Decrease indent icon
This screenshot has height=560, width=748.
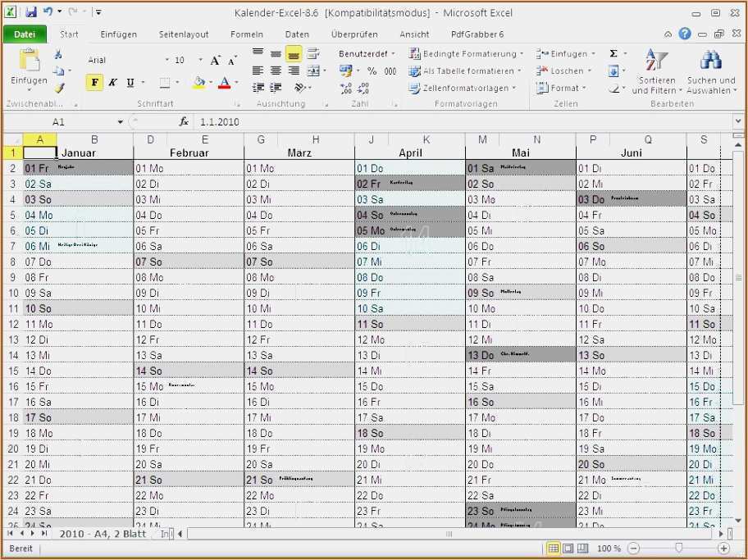pos(258,88)
